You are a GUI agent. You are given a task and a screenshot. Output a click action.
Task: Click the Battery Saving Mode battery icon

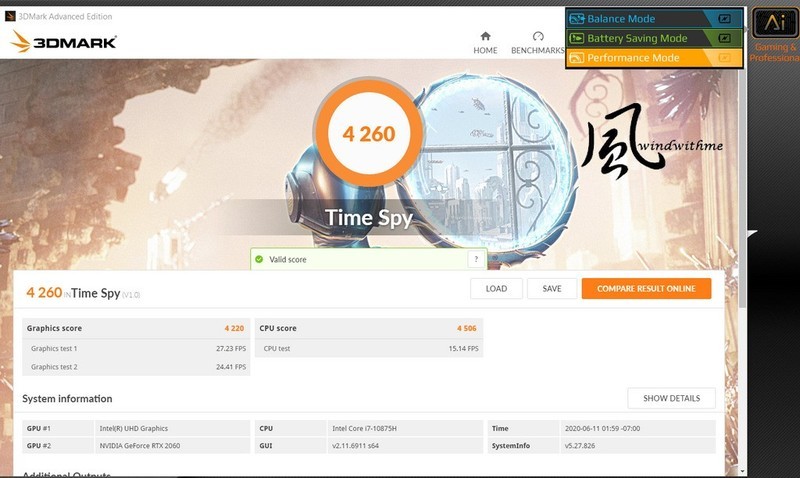(577, 38)
